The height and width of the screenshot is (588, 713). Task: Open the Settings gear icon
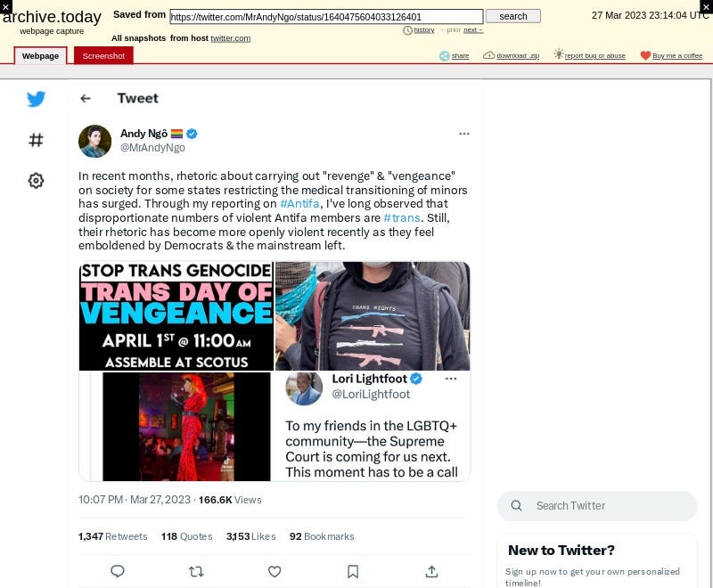36,180
